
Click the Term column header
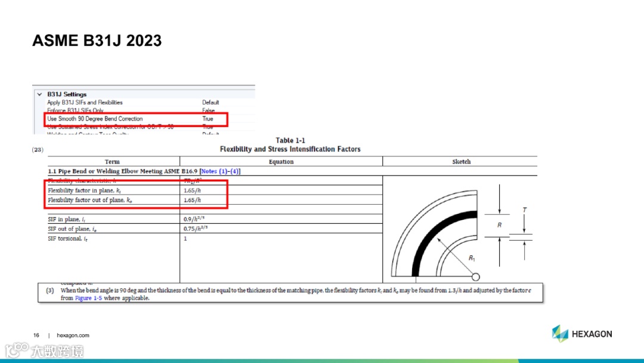pyautogui.click(x=112, y=162)
